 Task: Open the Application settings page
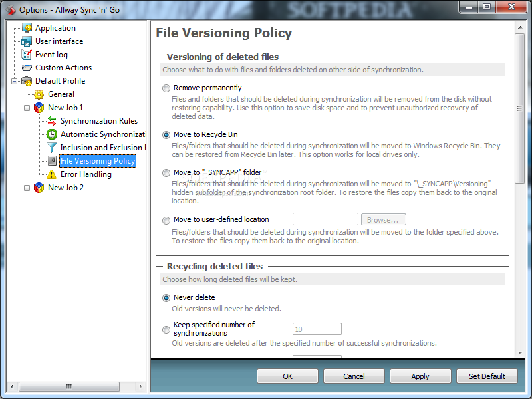[x=55, y=28]
